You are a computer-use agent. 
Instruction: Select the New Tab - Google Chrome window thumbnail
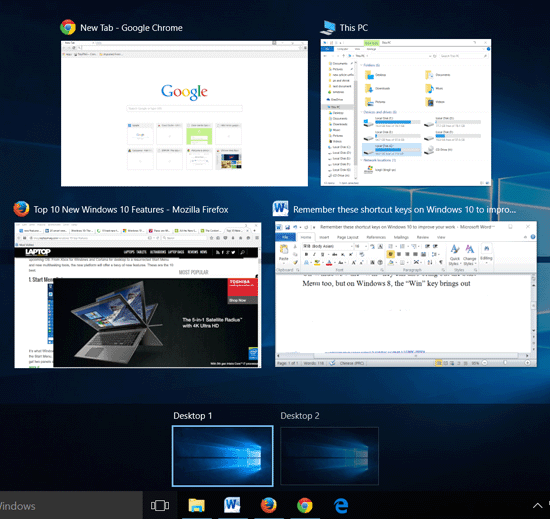(x=184, y=113)
